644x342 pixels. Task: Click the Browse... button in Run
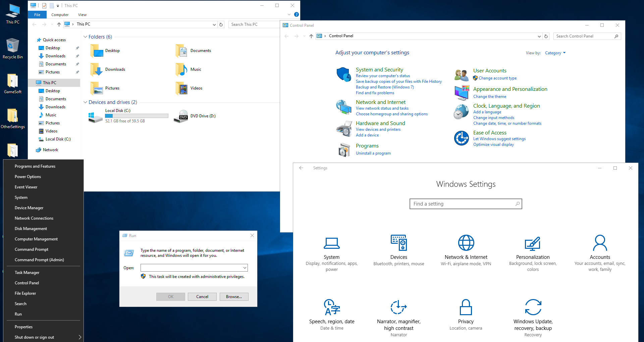234,297
